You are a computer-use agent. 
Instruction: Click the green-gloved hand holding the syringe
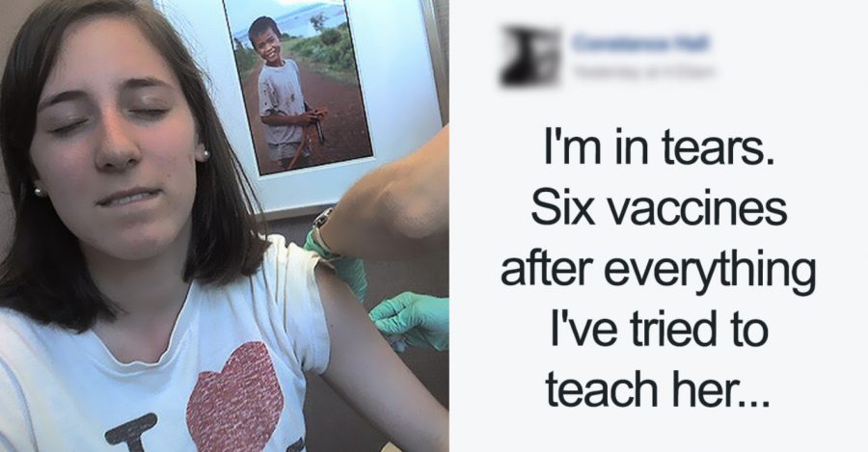411,321
